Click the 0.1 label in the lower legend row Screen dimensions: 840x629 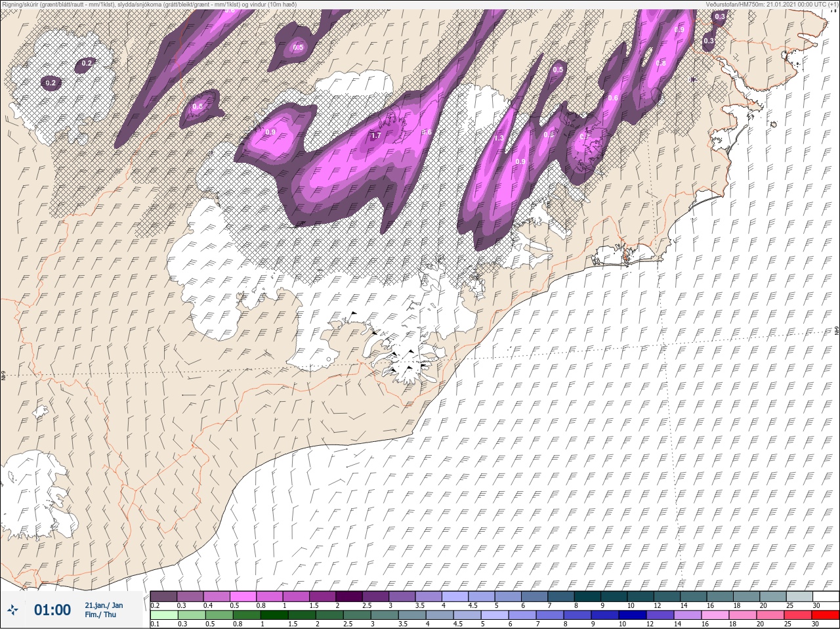coord(155,624)
